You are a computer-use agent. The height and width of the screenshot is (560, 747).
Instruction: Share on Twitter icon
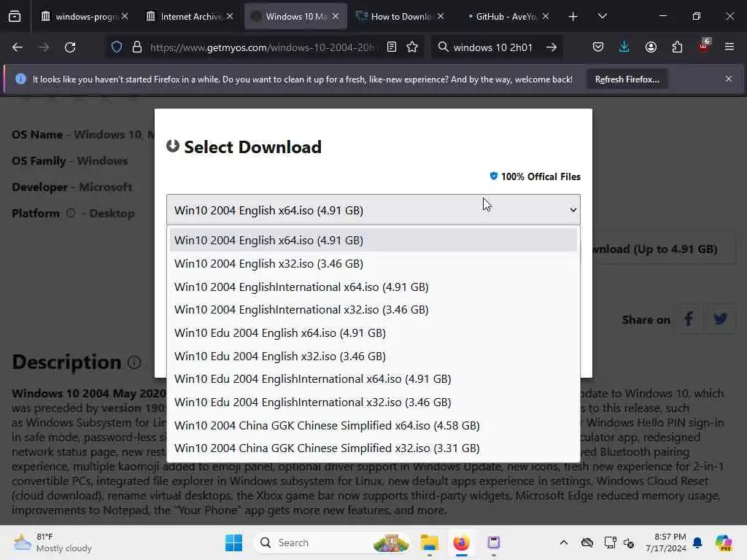tap(720, 319)
